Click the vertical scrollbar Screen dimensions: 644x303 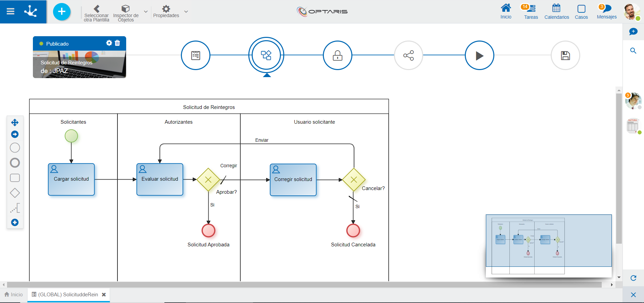click(x=619, y=168)
